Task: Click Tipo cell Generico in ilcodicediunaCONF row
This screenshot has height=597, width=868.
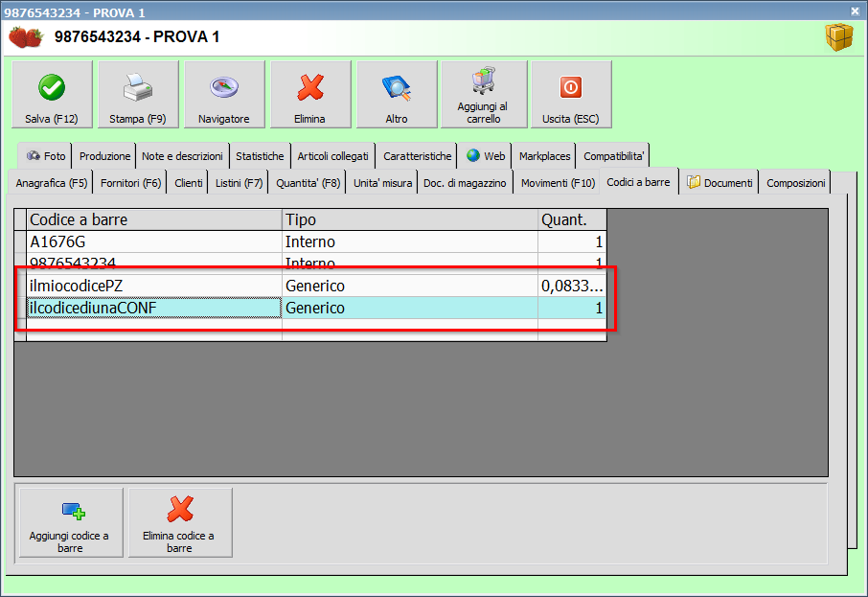Action: tap(410, 308)
